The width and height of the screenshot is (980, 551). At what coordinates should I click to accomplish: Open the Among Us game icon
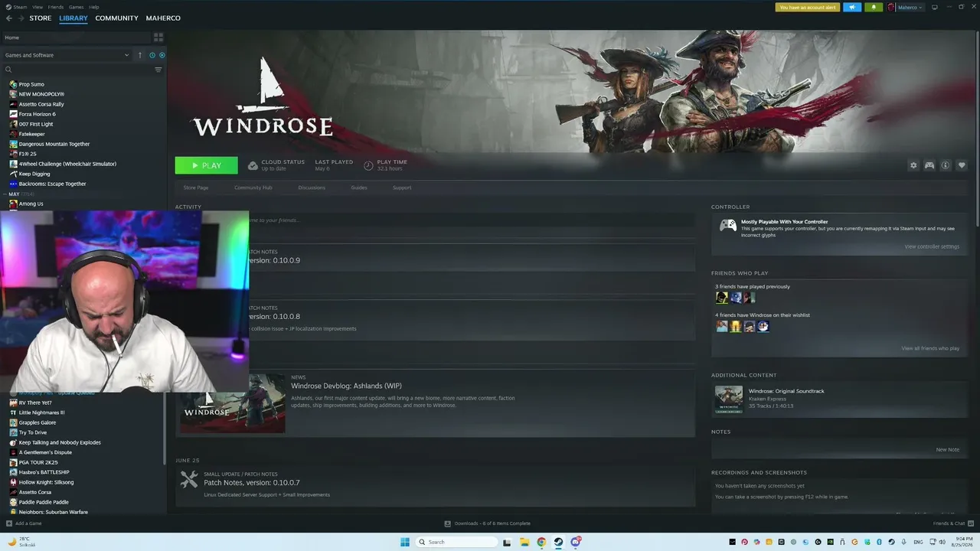point(13,204)
